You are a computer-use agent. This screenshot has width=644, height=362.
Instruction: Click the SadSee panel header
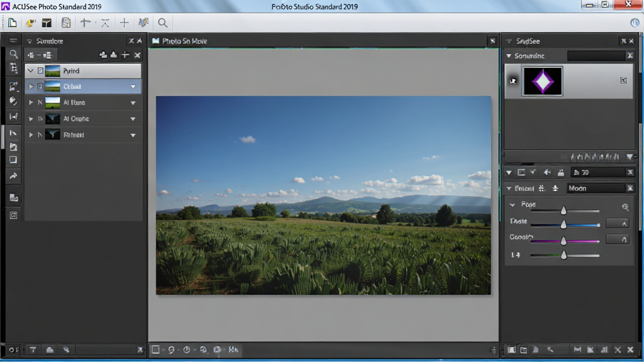pos(528,41)
